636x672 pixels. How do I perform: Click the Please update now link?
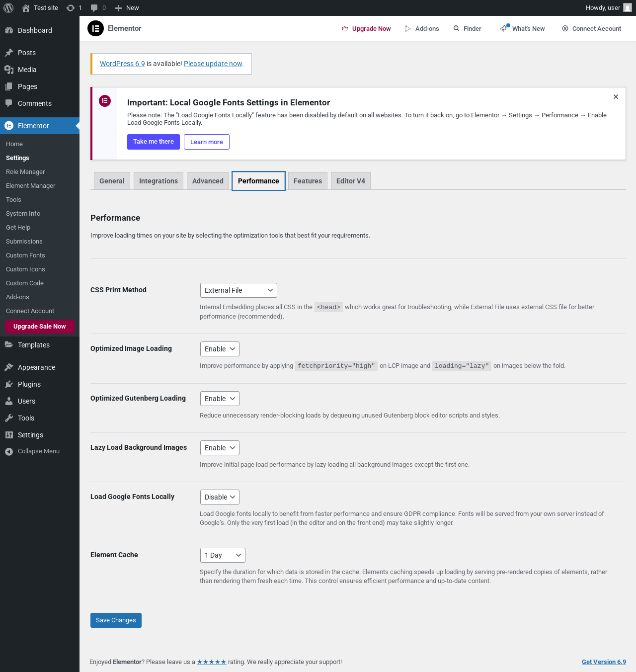[213, 64]
